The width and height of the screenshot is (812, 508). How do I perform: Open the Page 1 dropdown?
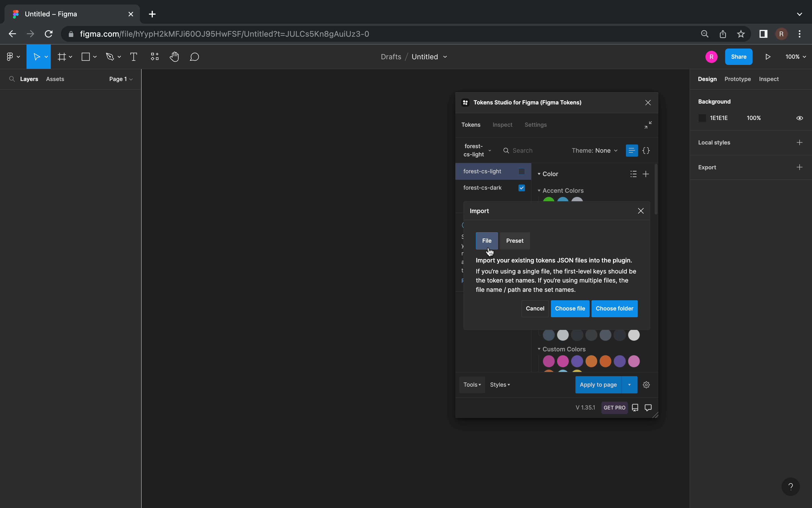(121, 79)
